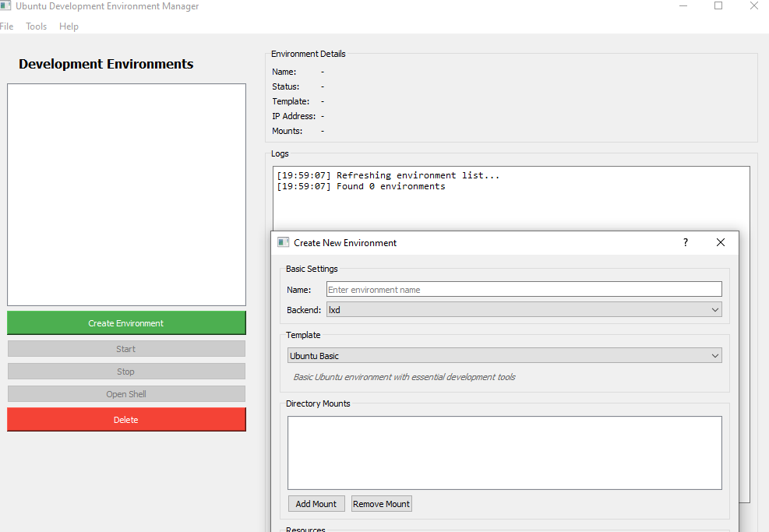Click the 'Status:' detail label
This screenshot has width=769, height=532.
tap(285, 86)
